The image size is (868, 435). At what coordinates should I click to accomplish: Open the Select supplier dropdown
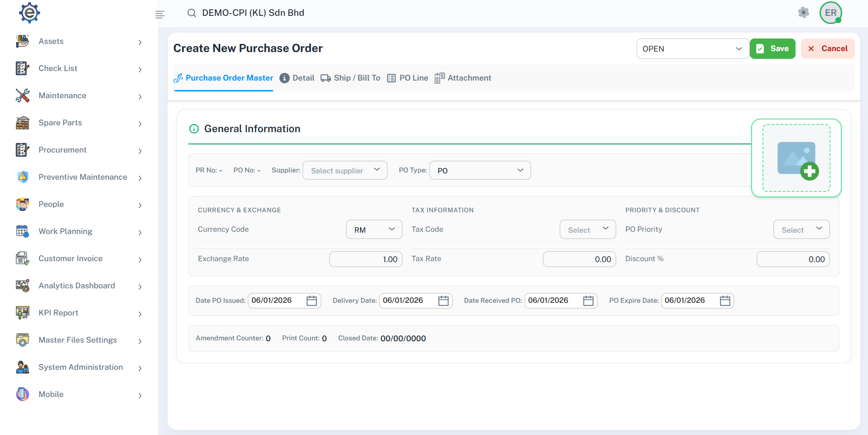point(345,171)
